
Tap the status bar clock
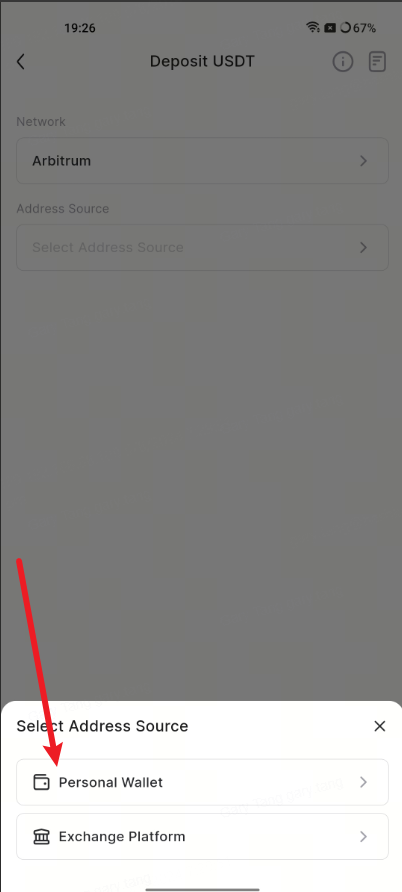(80, 28)
